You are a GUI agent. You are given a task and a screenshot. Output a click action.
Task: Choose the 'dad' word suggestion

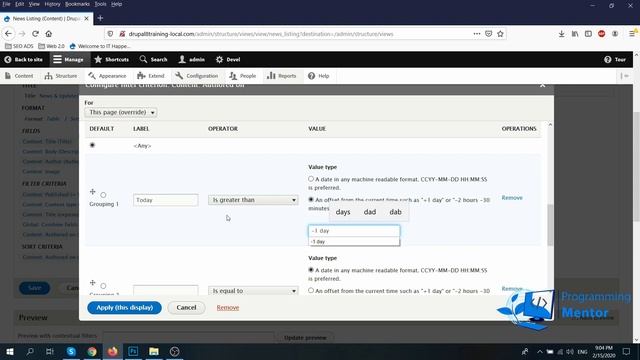tap(370, 212)
